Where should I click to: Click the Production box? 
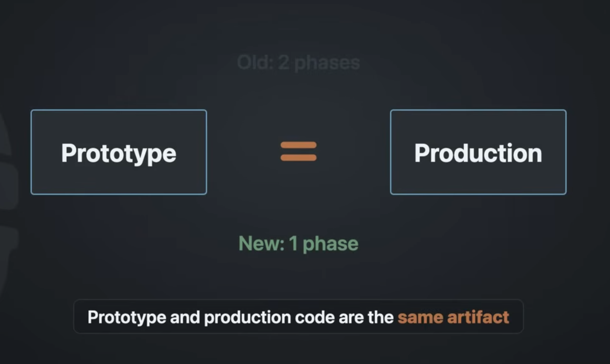478,152
